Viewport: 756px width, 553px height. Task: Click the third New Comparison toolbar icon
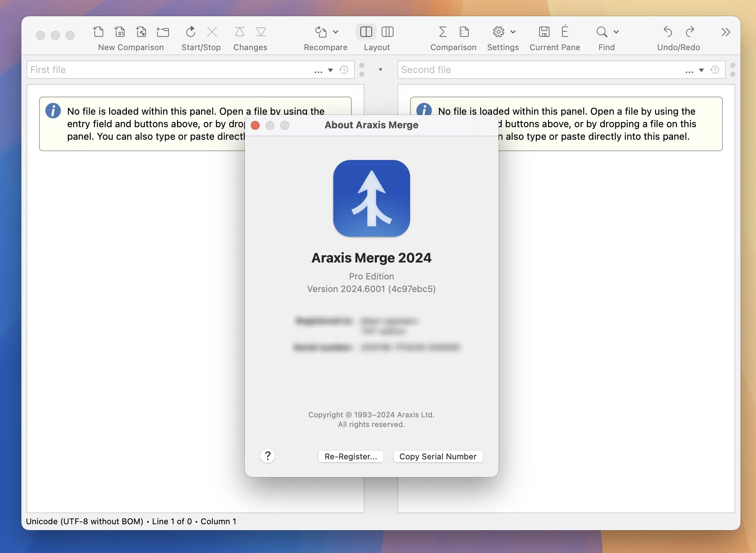tap(141, 32)
